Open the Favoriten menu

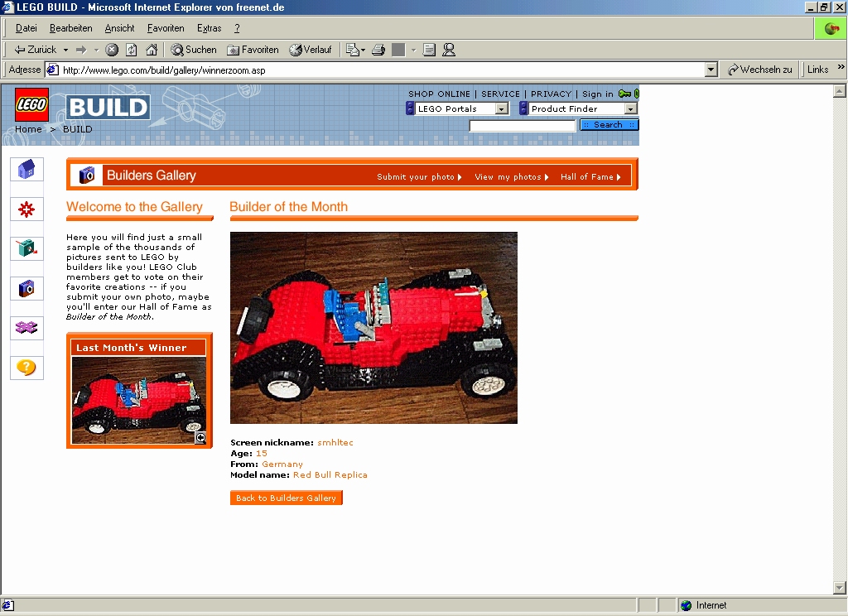pyautogui.click(x=166, y=27)
